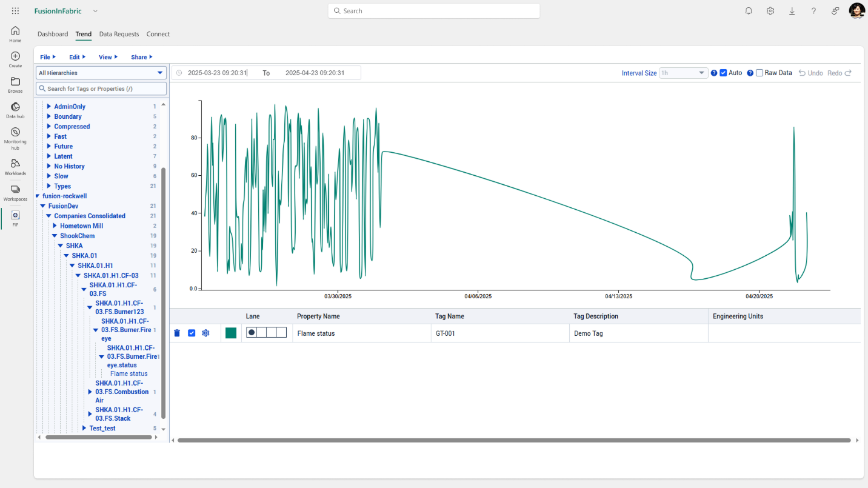
Task: Enable the Raw Data checkbox
Action: (758, 73)
